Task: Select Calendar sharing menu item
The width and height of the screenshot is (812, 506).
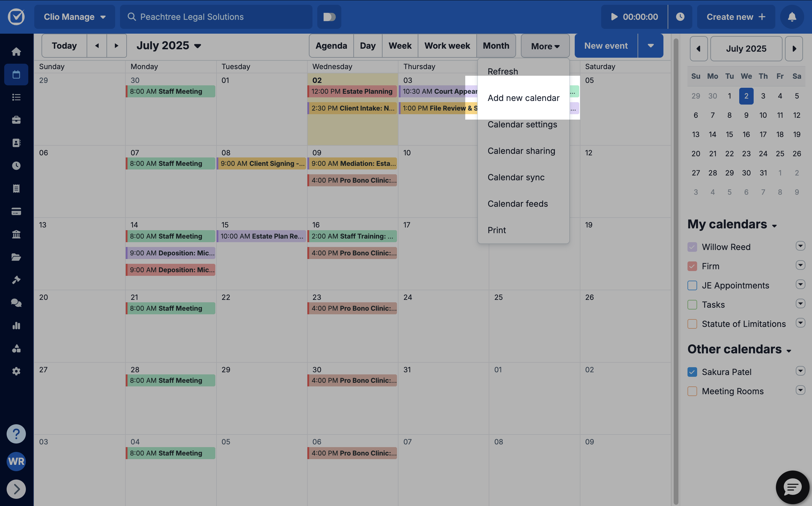Action: coord(523,151)
